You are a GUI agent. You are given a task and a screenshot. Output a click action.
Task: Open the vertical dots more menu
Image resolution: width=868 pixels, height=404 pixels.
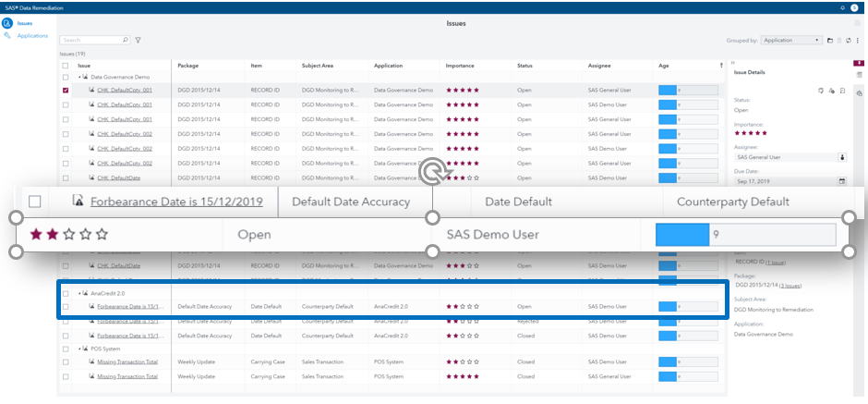858,41
